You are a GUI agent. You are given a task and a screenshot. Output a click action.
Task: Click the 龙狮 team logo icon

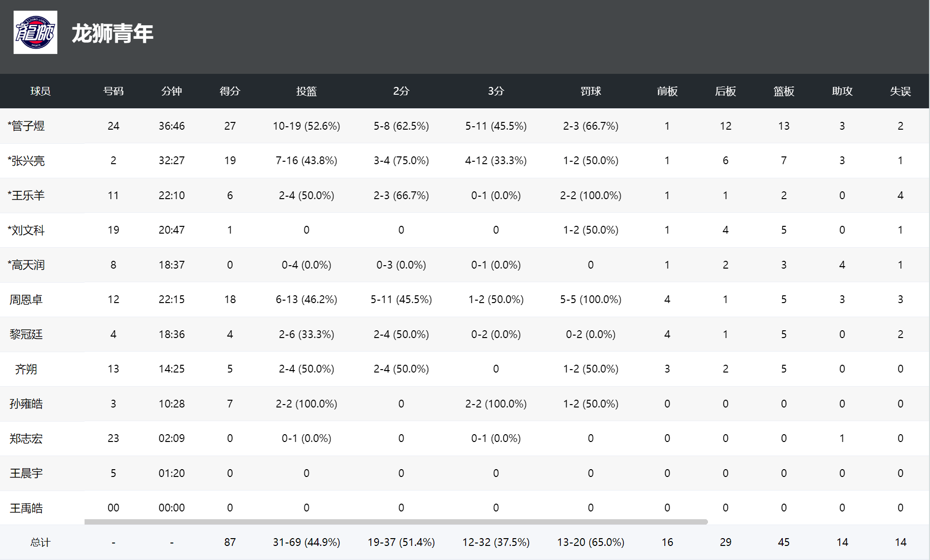(35, 32)
